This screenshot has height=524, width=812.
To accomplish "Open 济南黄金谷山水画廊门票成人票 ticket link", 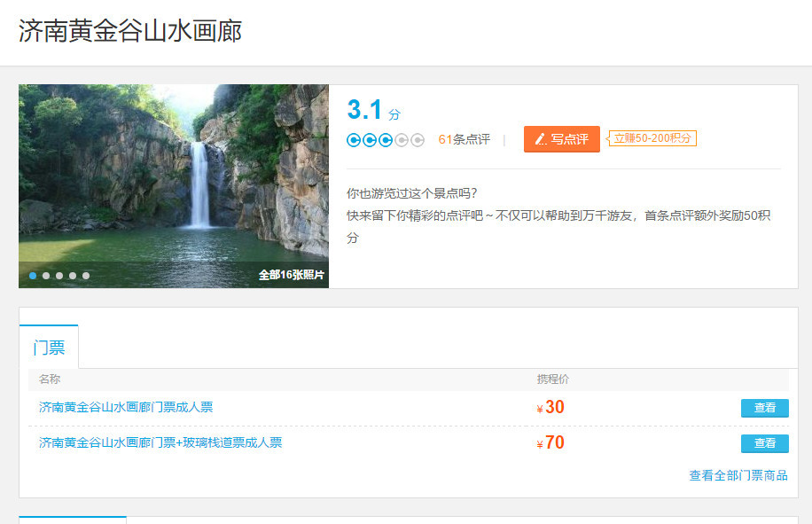I will [x=126, y=407].
